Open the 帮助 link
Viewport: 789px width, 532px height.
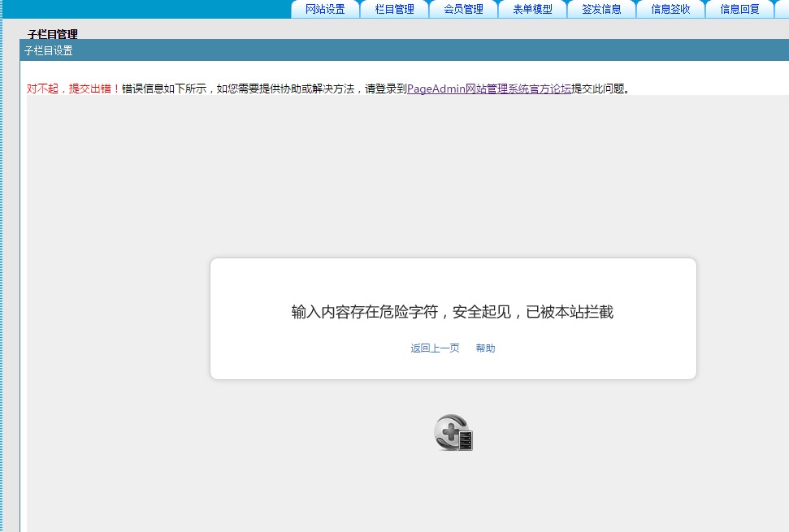[486, 348]
